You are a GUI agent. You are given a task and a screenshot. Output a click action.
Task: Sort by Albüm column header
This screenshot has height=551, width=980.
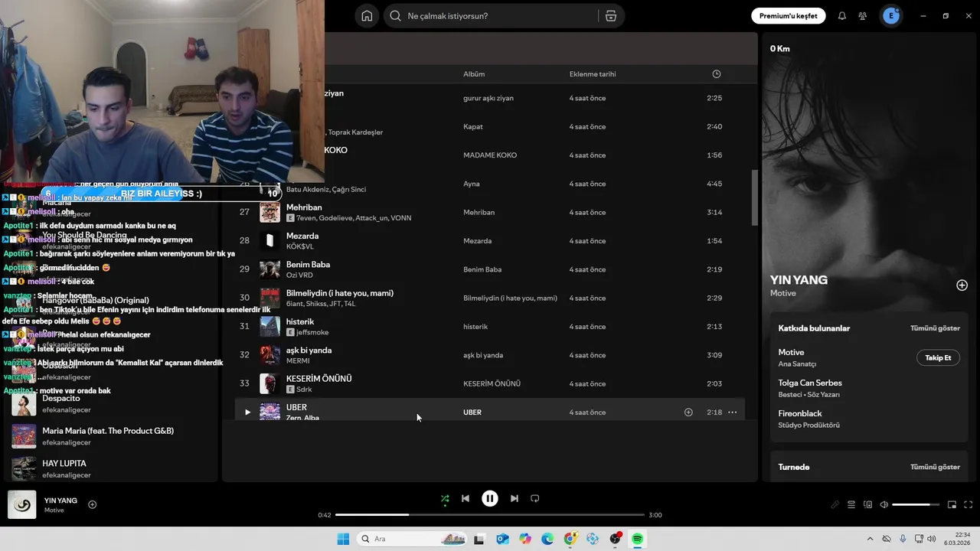[474, 74]
